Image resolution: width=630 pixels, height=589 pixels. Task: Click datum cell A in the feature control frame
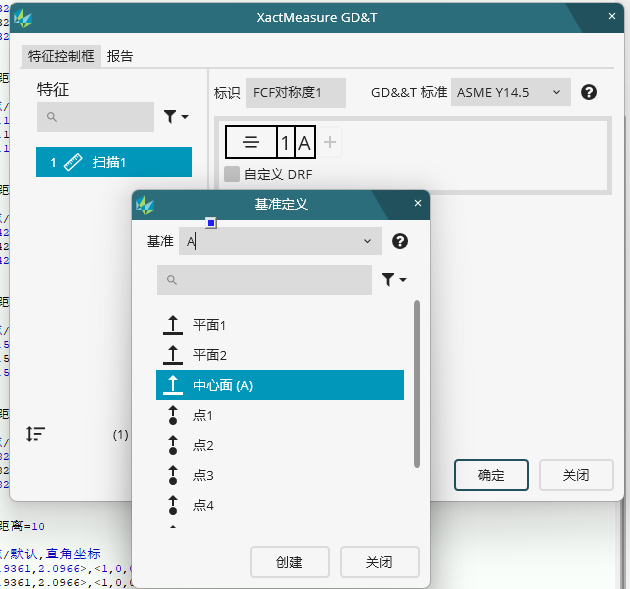305,142
